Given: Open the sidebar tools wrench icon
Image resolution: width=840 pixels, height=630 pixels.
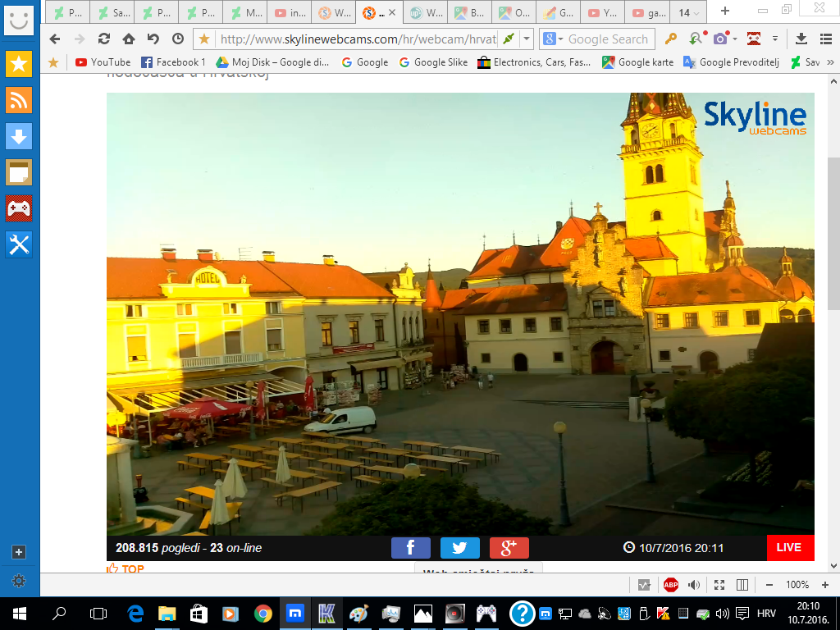Looking at the screenshot, I should tap(19, 244).
